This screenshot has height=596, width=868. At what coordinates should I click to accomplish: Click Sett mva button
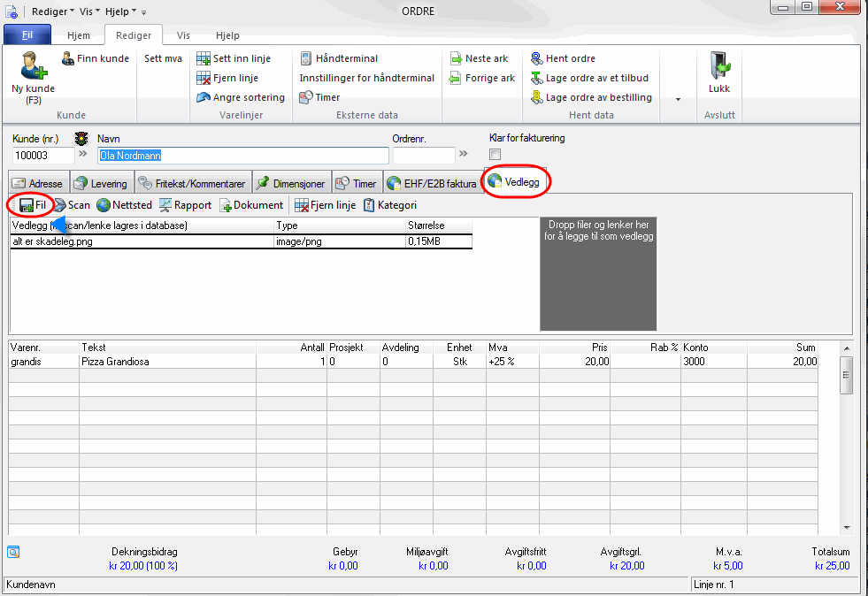[163, 58]
